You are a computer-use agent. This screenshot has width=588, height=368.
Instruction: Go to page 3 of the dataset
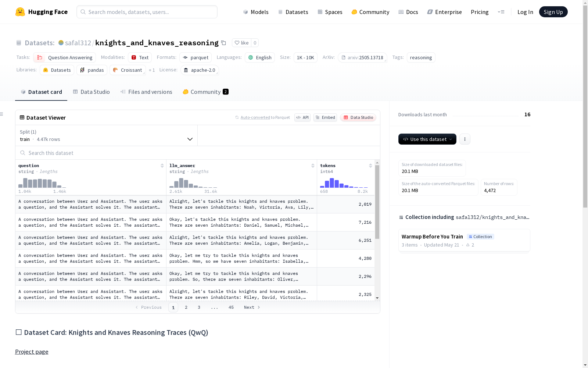[x=199, y=307]
